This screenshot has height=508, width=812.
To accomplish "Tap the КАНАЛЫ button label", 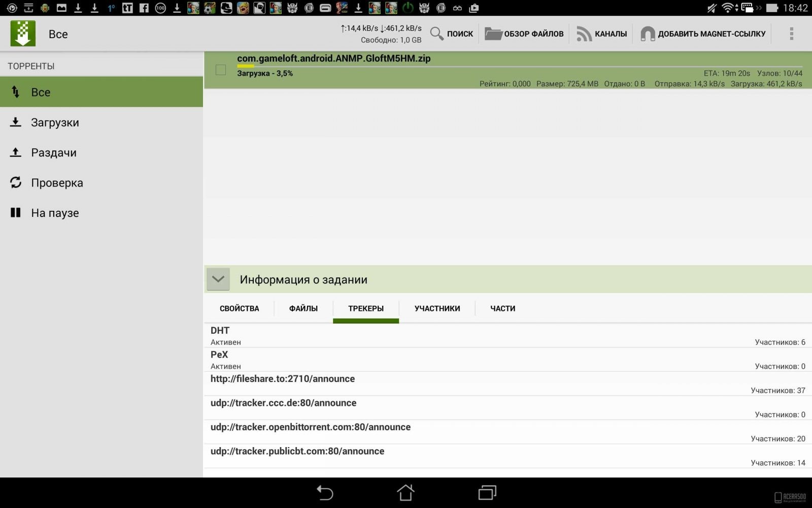I will click(x=611, y=34).
